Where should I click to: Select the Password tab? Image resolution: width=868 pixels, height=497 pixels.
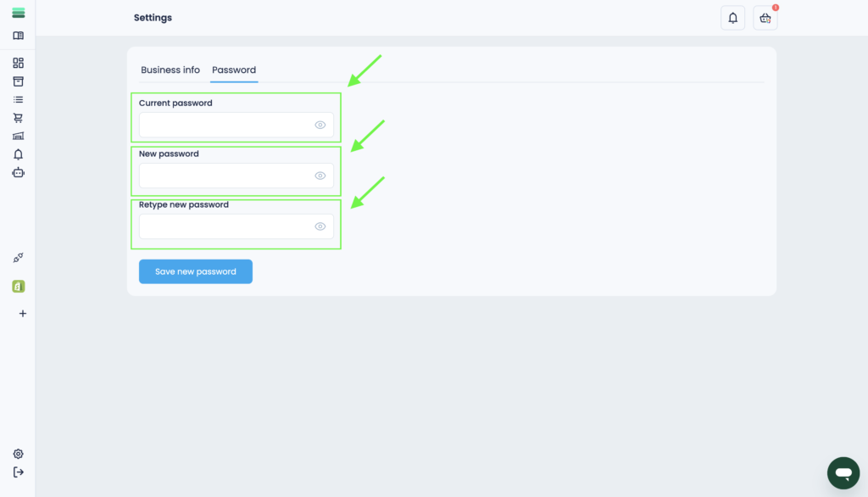tap(234, 70)
